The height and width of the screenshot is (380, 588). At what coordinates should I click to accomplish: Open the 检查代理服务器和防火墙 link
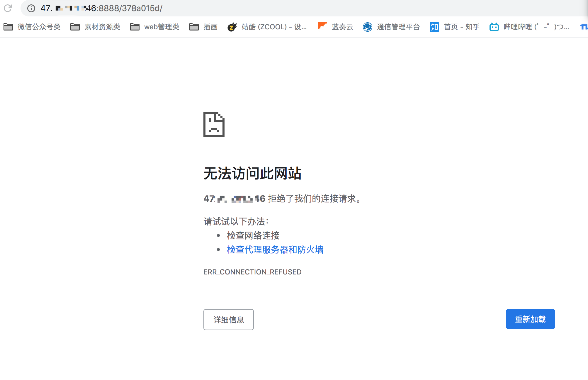[275, 250]
